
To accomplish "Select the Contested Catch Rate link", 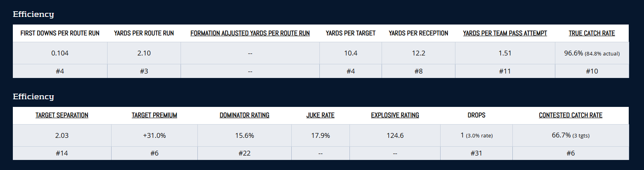I will coord(571,115).
